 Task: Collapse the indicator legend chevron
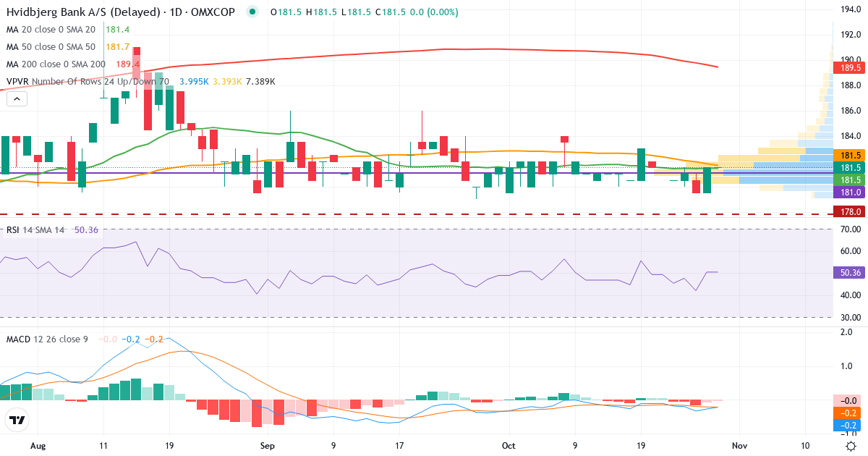pos(17,99)
